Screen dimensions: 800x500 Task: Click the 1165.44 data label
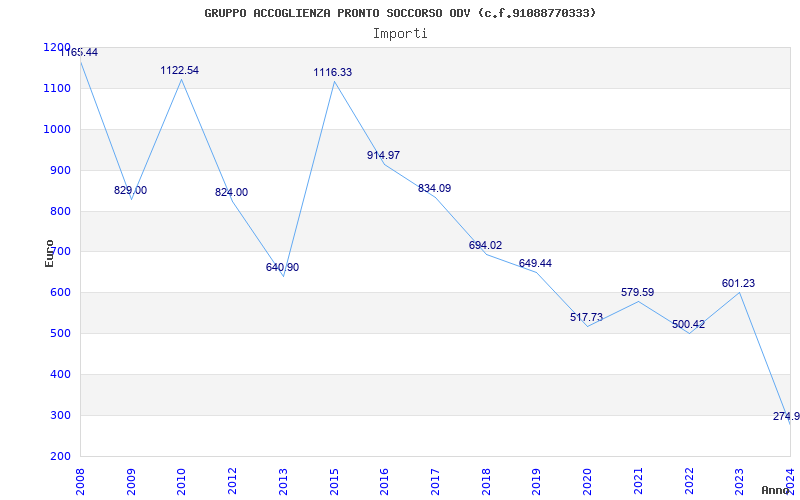79,53
